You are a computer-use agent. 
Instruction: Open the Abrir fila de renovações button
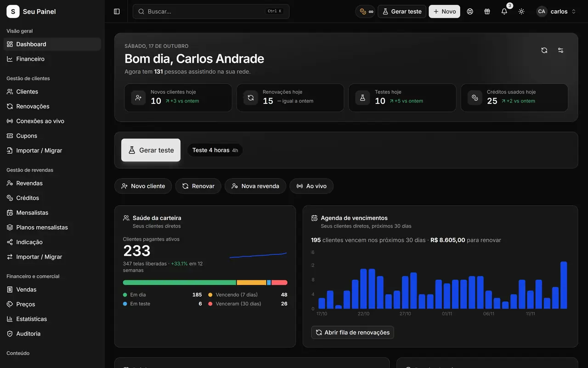tap(352, 332)
